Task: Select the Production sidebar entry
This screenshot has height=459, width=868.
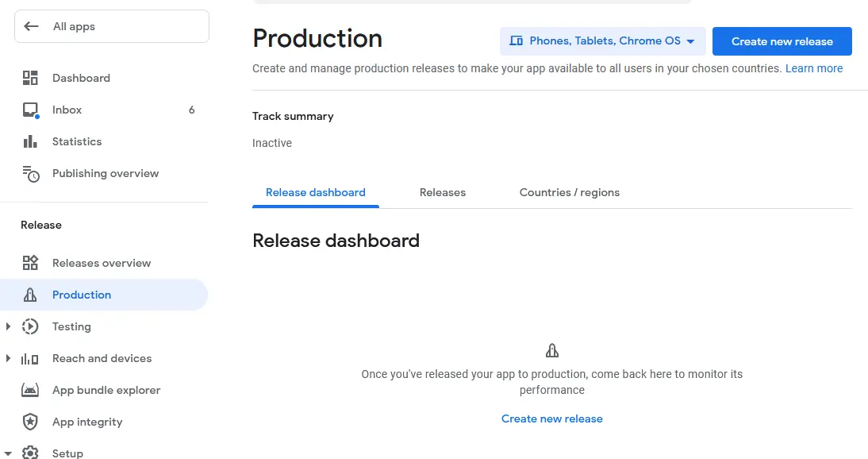Action: (81, 295)
